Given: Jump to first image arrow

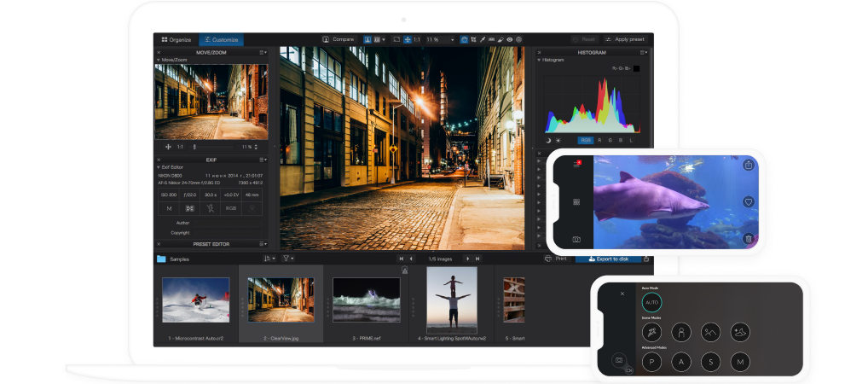Looking at the screenshot, I should click(x=401, y=259).
